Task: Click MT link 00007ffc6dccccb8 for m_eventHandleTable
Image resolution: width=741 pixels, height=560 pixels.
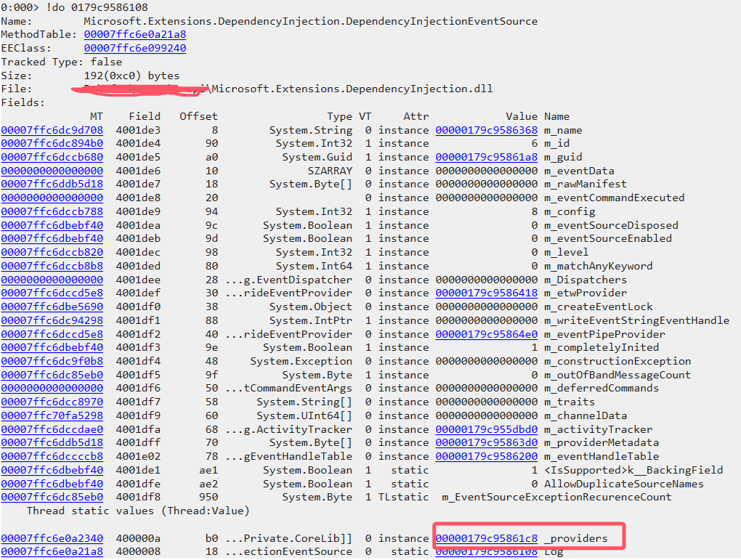Action: tap(52, 457)
